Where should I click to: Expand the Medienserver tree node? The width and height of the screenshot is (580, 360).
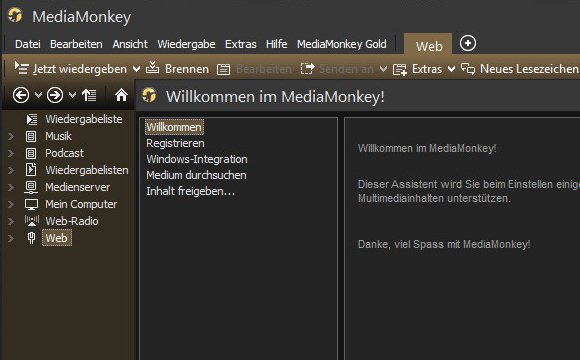point(11,187)
